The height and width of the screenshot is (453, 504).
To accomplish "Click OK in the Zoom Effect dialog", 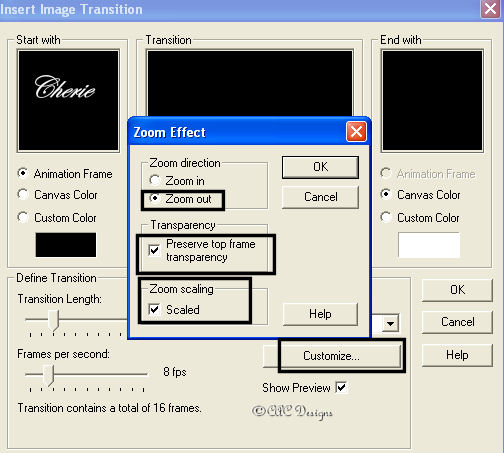I will [320, 167].
